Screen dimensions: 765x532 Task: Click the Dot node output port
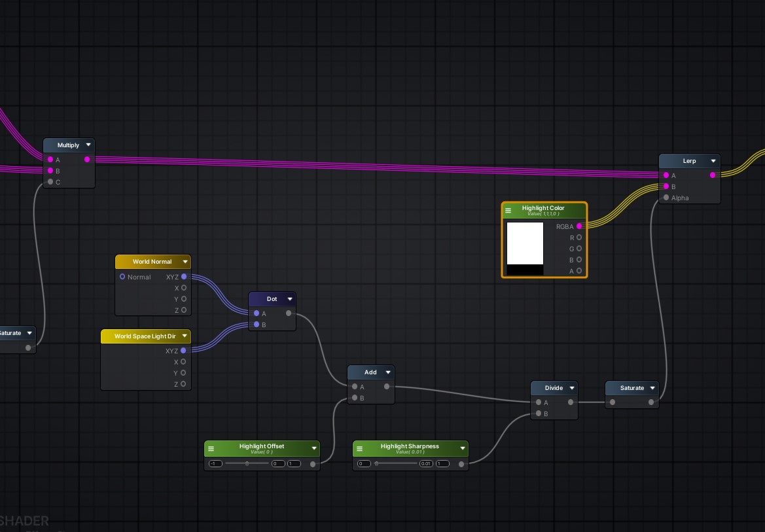tap(289, 313)
